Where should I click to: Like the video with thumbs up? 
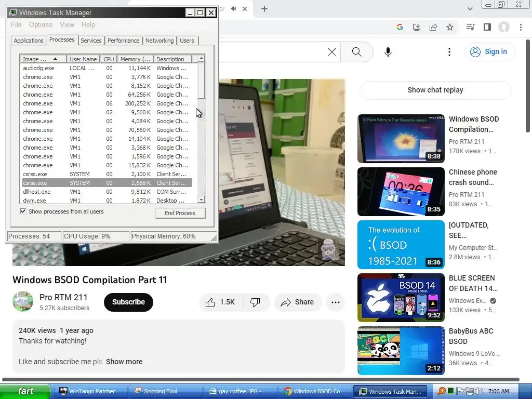point(221,302)
